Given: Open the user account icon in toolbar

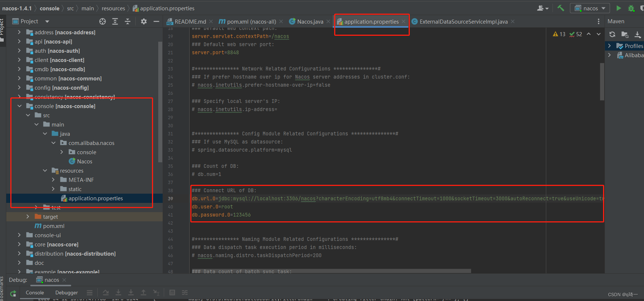Looking at the screenshot, I should coord(543,8).
